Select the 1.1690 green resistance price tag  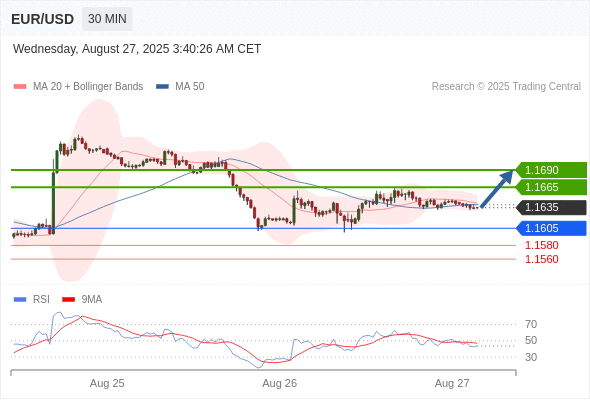pyautogui.click(x=551, y=170)
